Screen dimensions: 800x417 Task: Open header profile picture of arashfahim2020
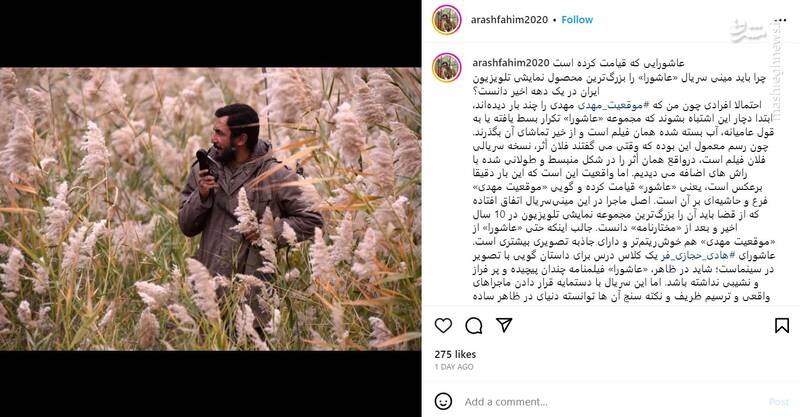pos(447,20)
